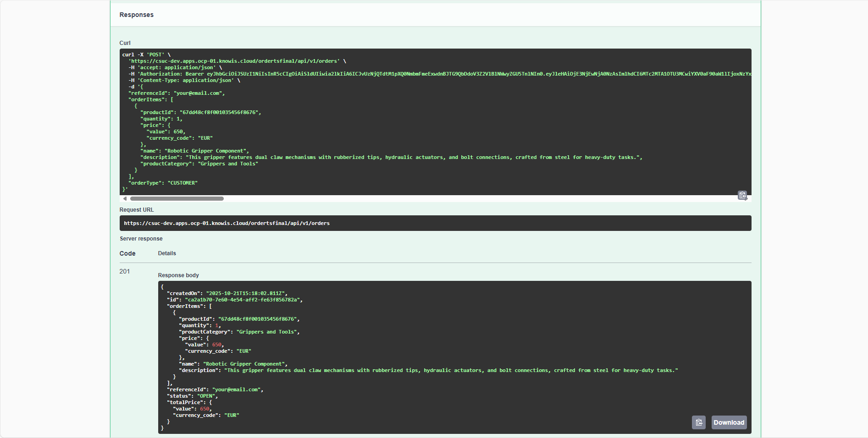Image resolution: width=868 pixels, height=438 pixels.
Task: Click the Response body heading
Action: point(178,275)
